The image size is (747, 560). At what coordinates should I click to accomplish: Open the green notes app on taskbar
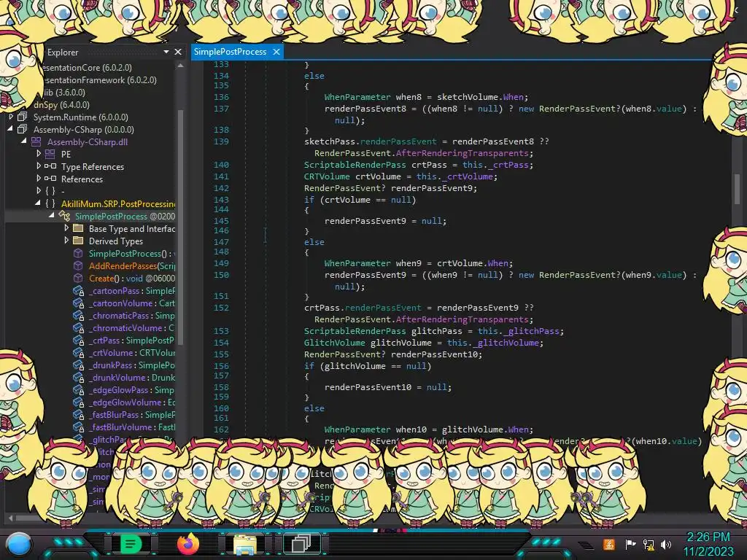point(130,543)
